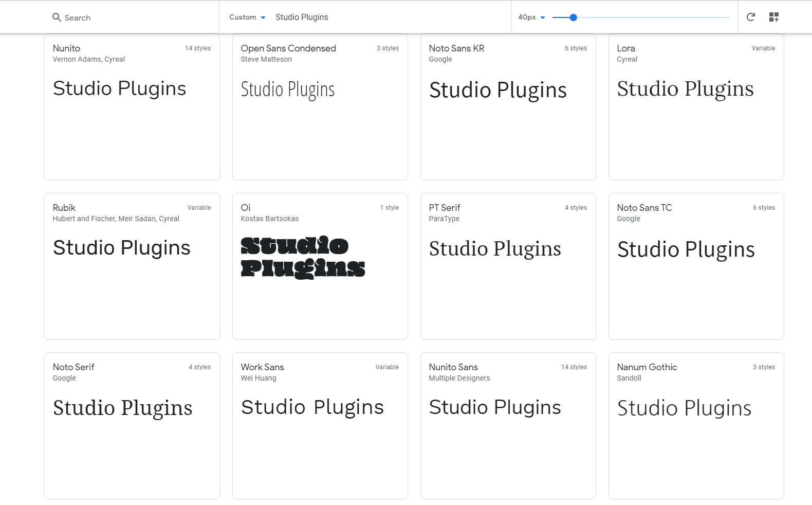Click designer name ParaType

(444, 219)
